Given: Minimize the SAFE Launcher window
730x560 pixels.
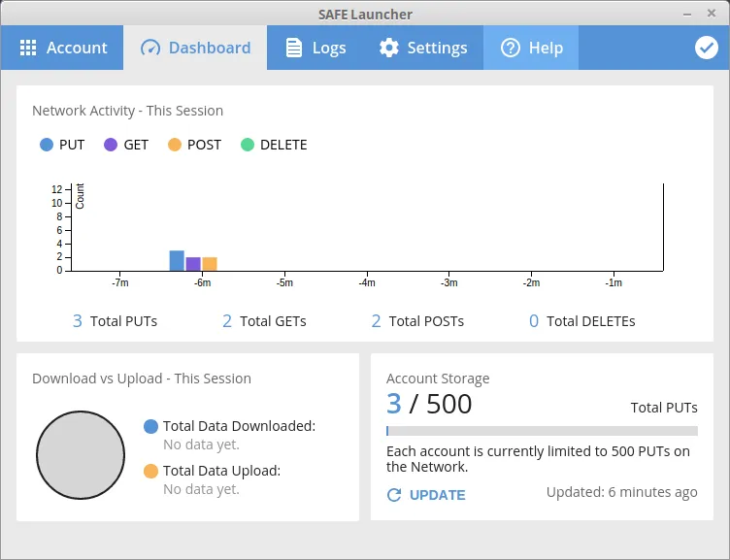Looking at the screenshot, I should click(x=687, y=15).
